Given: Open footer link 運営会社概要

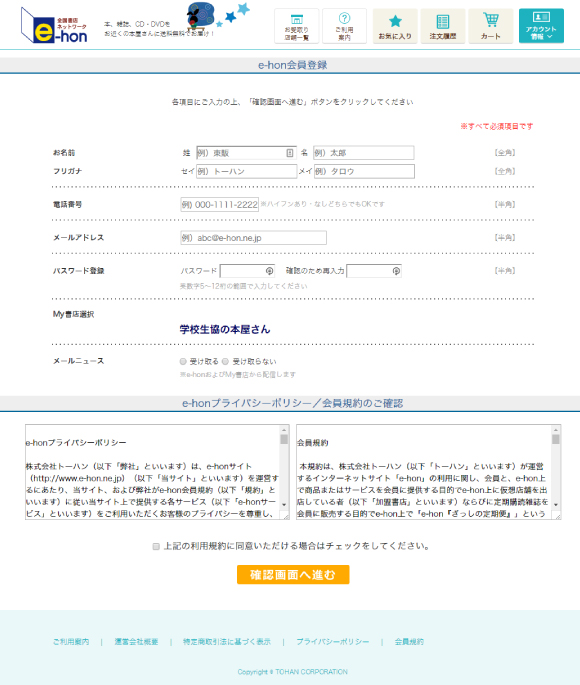Looking at the screenshot, I should (x=136, y=641).
